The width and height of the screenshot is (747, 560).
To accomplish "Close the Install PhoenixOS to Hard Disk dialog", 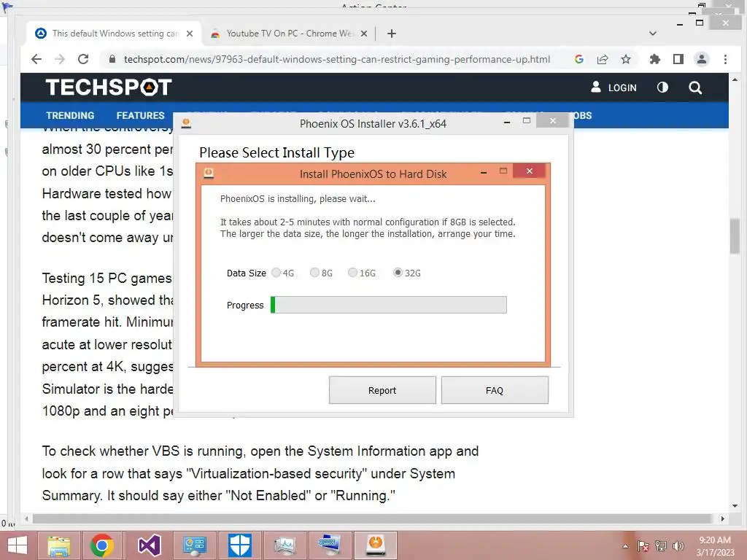I will tap(530, 171).
